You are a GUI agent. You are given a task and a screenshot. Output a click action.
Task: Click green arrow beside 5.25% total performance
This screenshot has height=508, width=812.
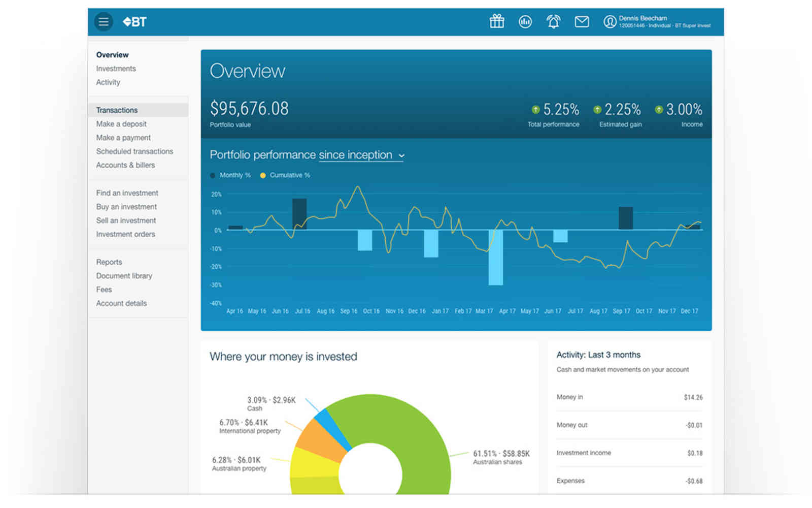pyautogui.click(x=535, y=109)
